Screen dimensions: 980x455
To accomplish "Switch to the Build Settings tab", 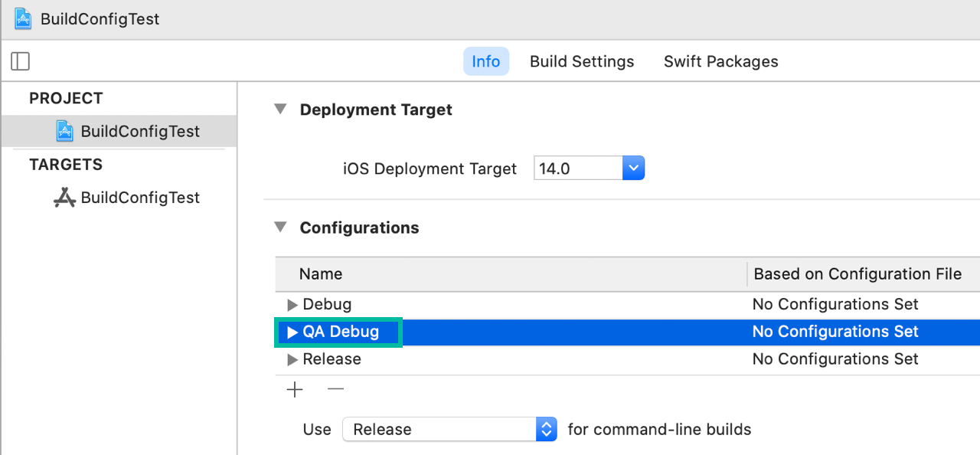I will click(582, 62).
